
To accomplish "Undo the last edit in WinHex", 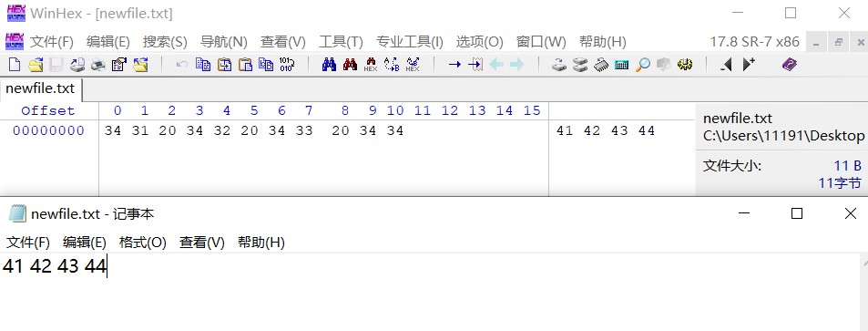I will (181, 65).
